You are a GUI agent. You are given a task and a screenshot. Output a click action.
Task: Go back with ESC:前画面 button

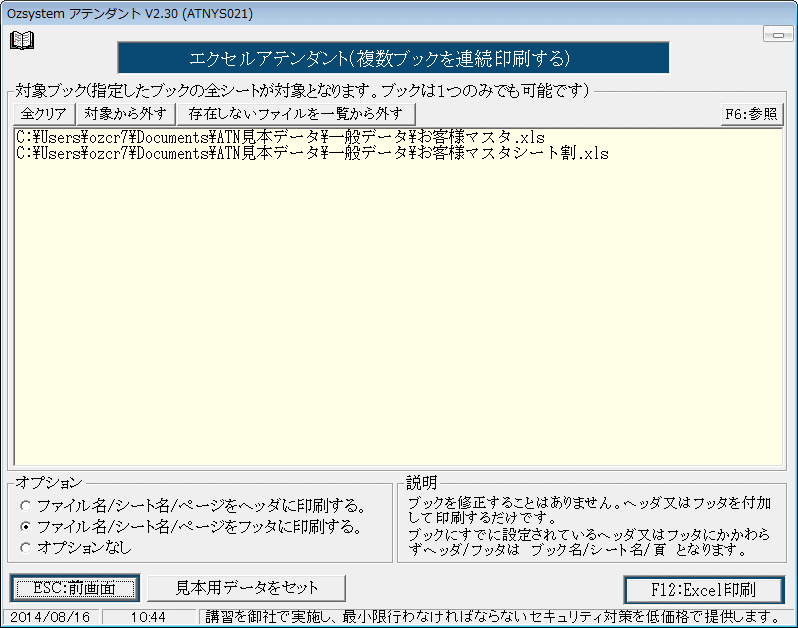[75, 589]
